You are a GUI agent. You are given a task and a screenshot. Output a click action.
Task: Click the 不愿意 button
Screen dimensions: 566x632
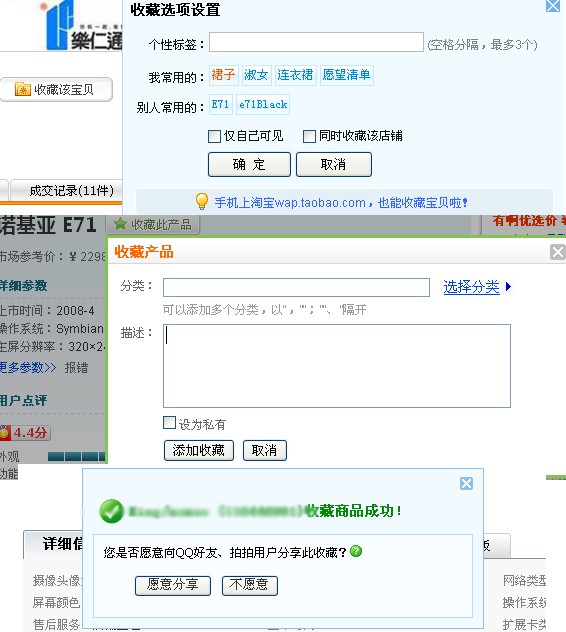click(x=250, y=585)
